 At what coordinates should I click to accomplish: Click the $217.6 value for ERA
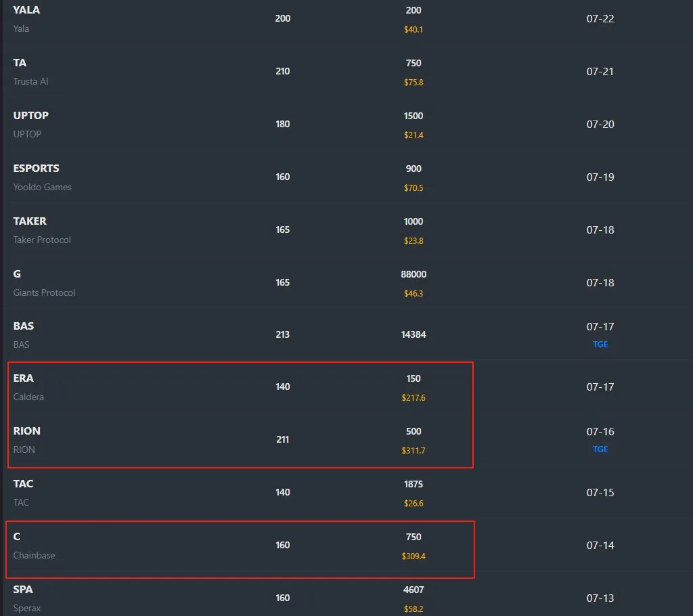(413, 398)
